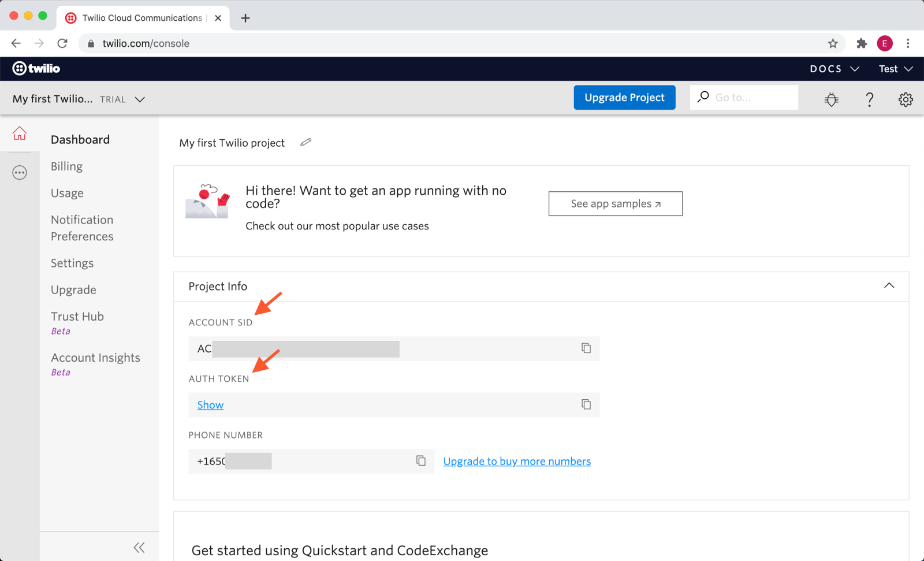Copy the phone number
The height and width of the screenshot is (561, 924).
(x=421, y=460)
